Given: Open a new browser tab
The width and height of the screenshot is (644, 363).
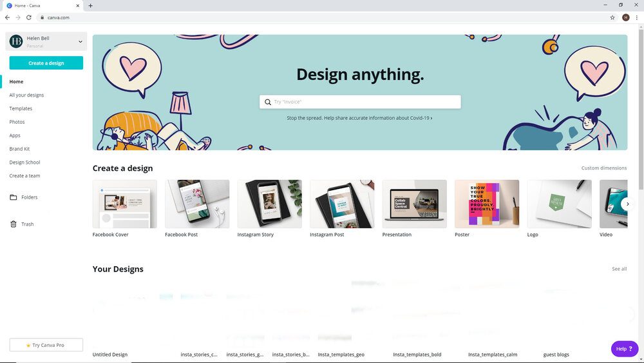Looking at the screenshot, I should [90, 6].
